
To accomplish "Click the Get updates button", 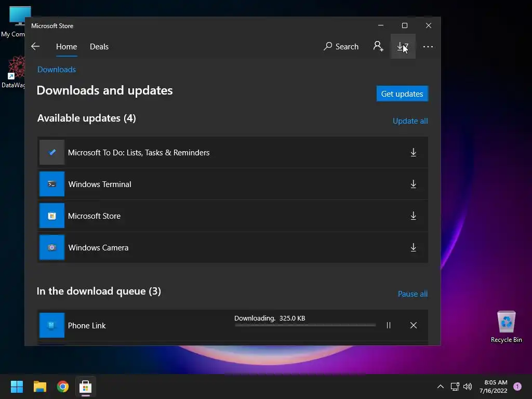I will pos(402,94).
